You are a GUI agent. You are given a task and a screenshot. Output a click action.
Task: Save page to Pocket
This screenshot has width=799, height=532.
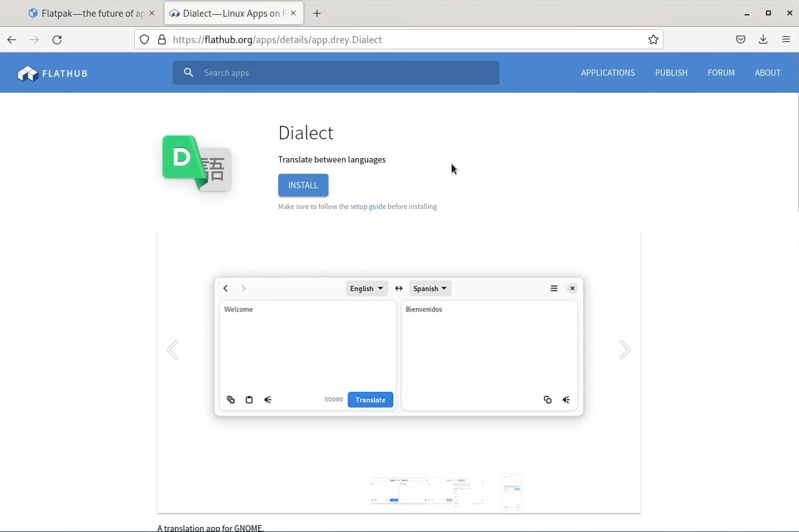click(741, 40)
